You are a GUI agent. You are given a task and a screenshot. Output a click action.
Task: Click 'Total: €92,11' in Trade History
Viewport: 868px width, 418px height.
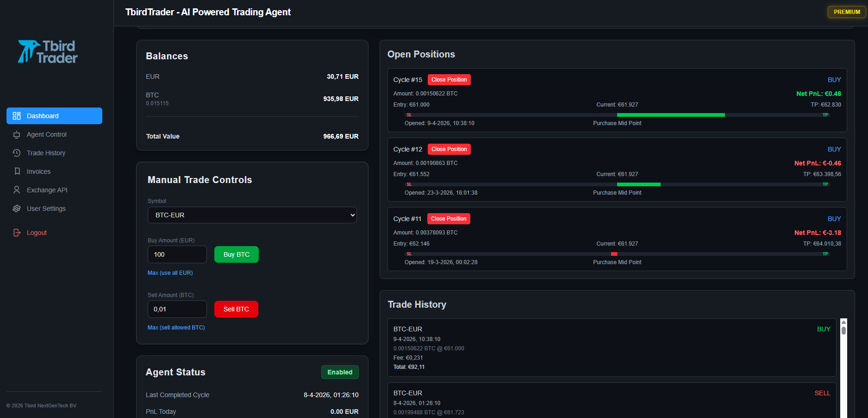point(409,367)
